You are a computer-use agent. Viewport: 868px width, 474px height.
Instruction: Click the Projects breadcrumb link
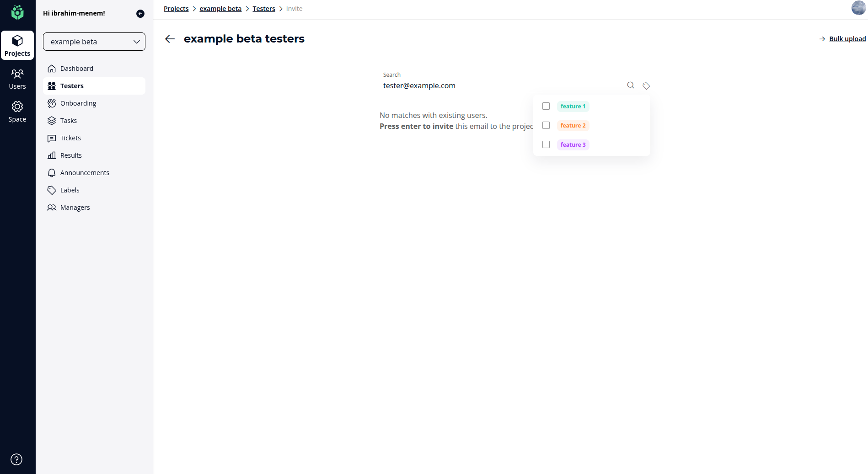pos(176,9)
